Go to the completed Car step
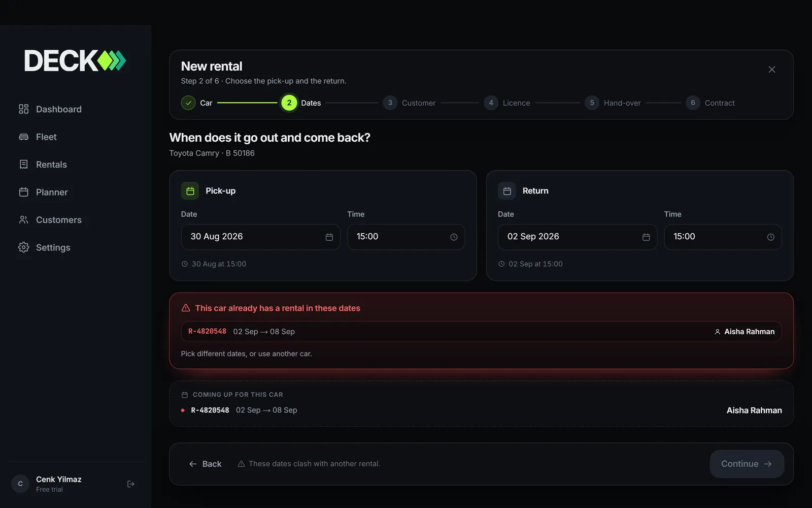Viewport: 812px width, 508px height. coord(197,103)
